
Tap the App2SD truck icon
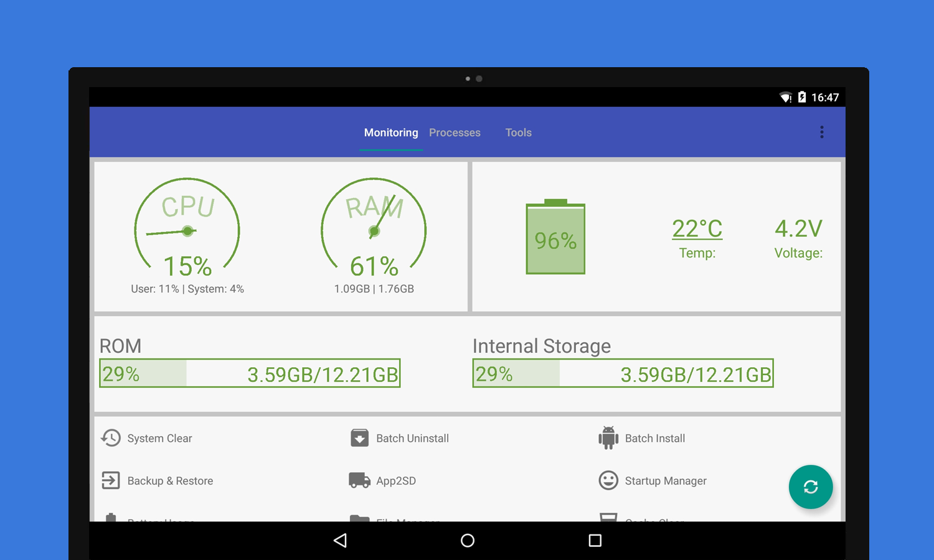[x=359, y=480]
